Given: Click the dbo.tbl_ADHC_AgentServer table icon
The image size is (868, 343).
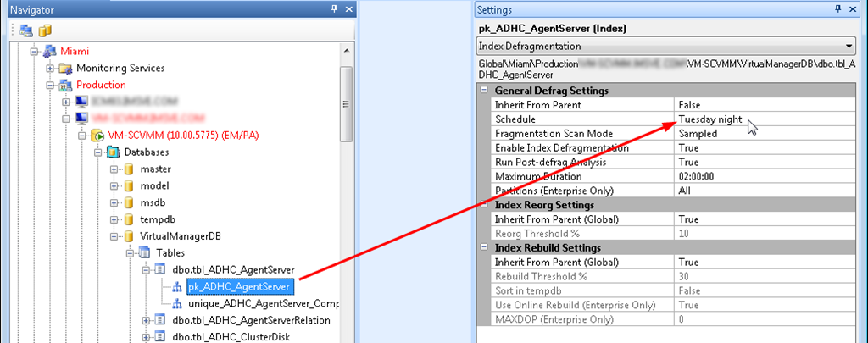Looking at the screenshot, I should tap(160, 270).
